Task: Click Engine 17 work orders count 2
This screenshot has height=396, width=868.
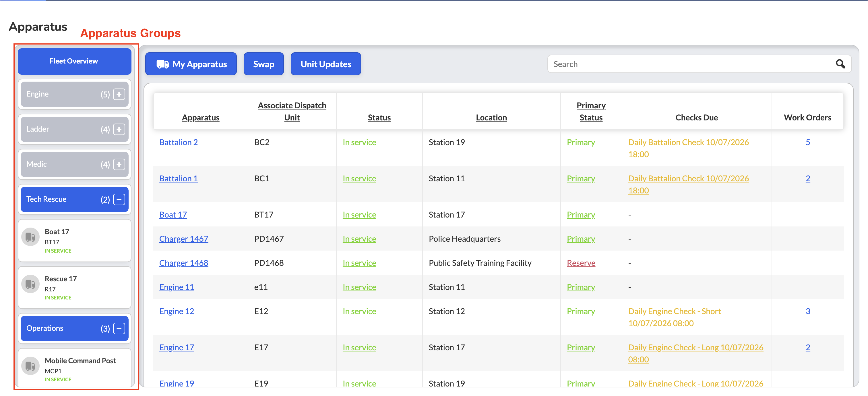Action: (808, 347)
